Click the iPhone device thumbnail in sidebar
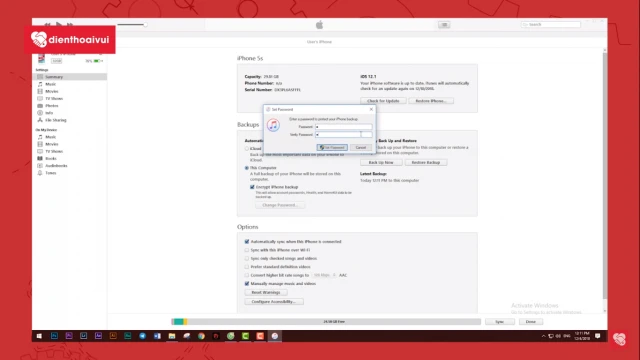 pyautogui.click(x=41, y=59)
